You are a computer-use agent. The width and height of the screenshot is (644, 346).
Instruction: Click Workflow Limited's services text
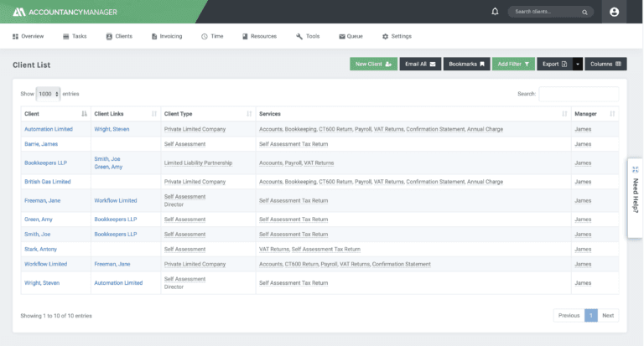click(x=345, y=264)
